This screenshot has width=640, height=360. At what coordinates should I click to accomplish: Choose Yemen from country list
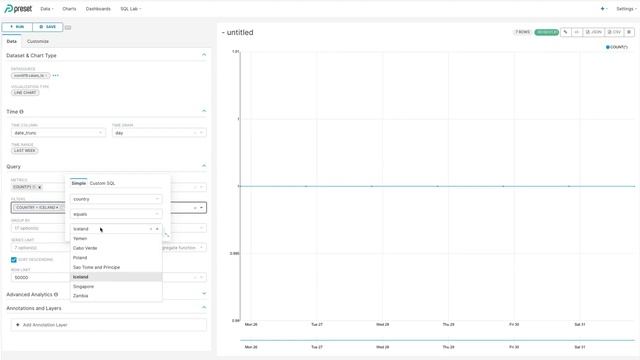click(116, 238)
